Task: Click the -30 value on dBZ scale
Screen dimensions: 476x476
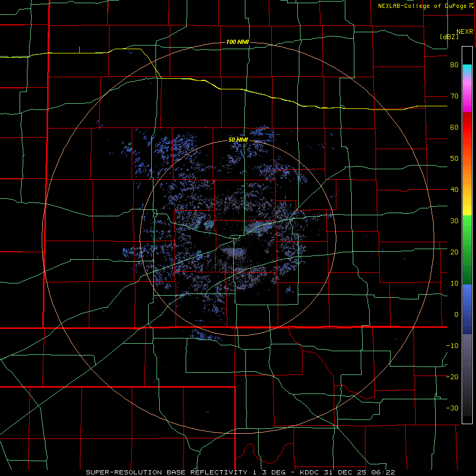Action: point(452,408)
